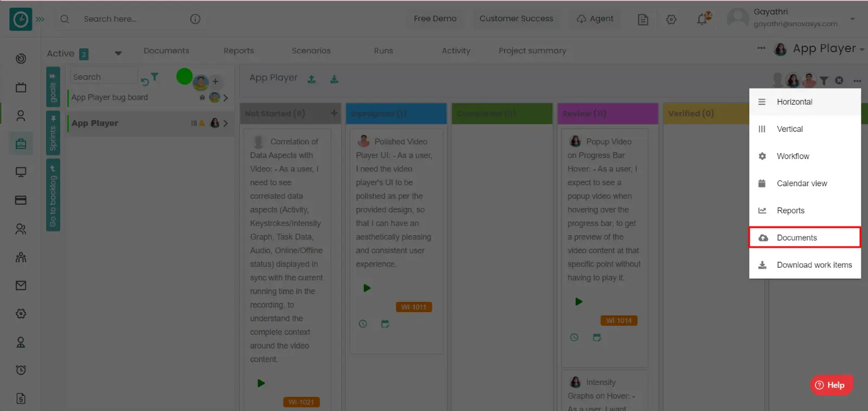Open WI-1014 work item tag
The width and height of the screenshot is (868, 411).
[x=619, y=320]
